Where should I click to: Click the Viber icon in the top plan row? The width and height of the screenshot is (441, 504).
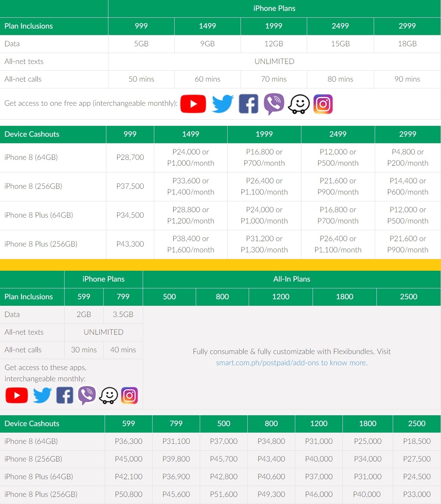click(274, 104)
